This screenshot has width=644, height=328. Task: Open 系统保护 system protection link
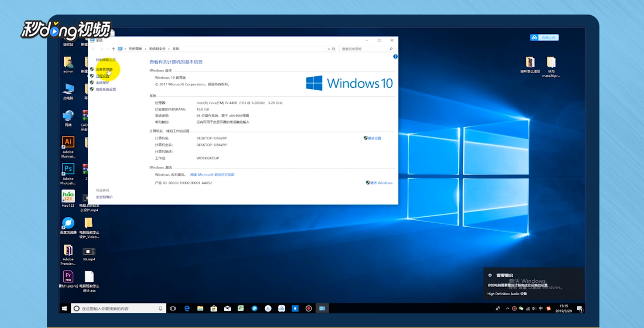tap(102, 83)
